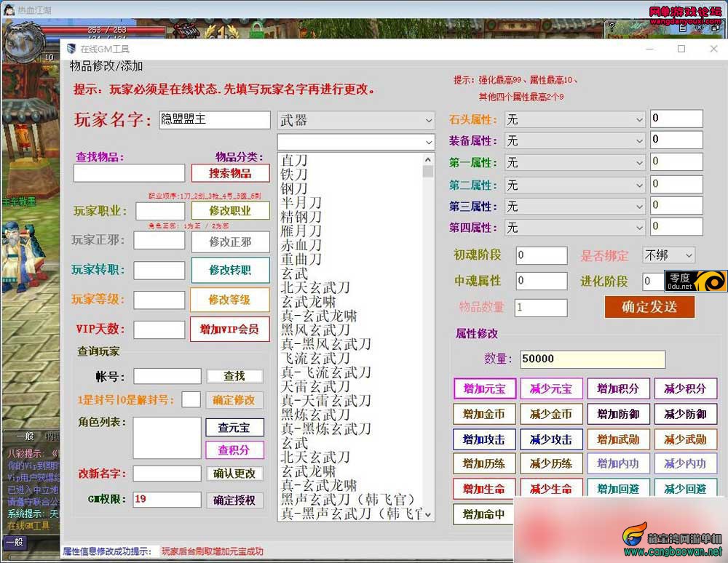Click the 确认更改 rename button
Image resolution: width=728 pixels, height=563 pixels.
[234, 474]
